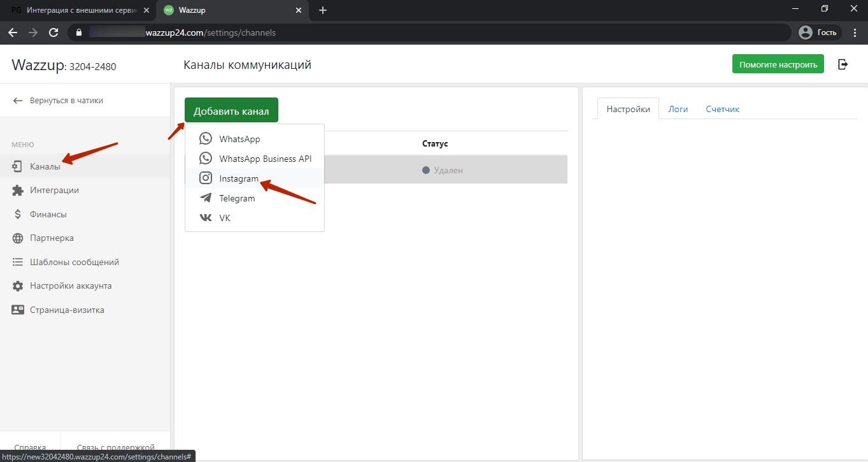Switch to the Настройки tab
The image size is (868, 462).
(628, 109)
